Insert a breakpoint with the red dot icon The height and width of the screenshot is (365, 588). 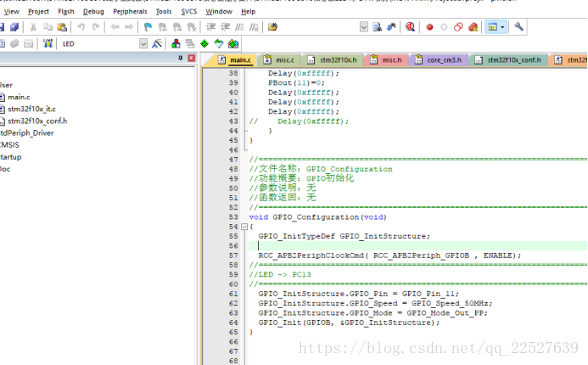pyautogui.click(x=429, y=27)
